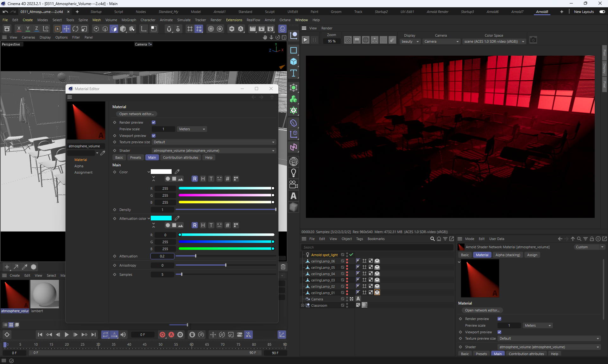
Task: Toggle the New Layouts switch
Action: 602,12
